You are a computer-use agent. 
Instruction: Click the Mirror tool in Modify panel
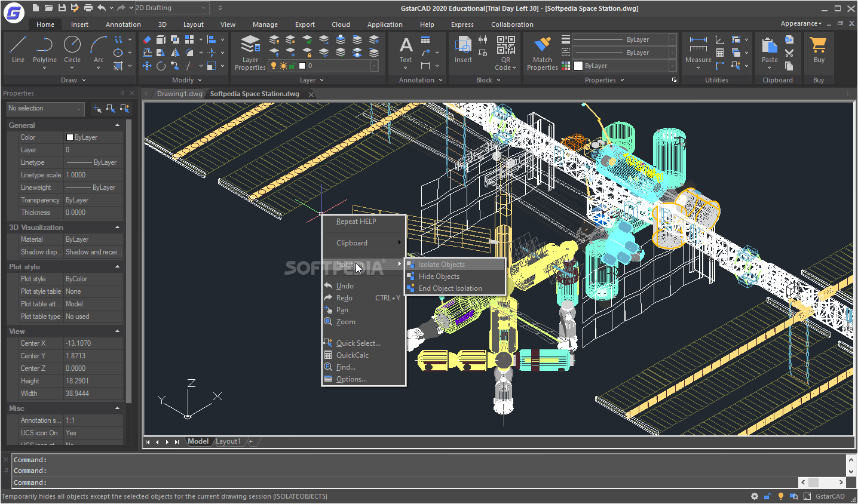click(x=175, y=53)
